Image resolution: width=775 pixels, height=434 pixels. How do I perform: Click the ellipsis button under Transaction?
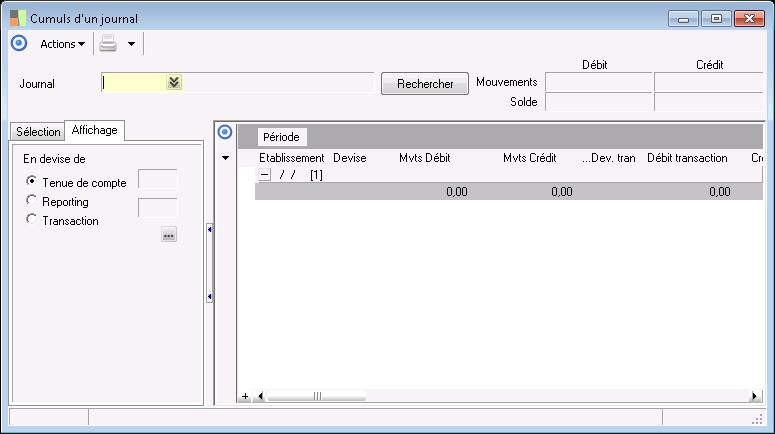pyautogui.click(x=169, y=235)
